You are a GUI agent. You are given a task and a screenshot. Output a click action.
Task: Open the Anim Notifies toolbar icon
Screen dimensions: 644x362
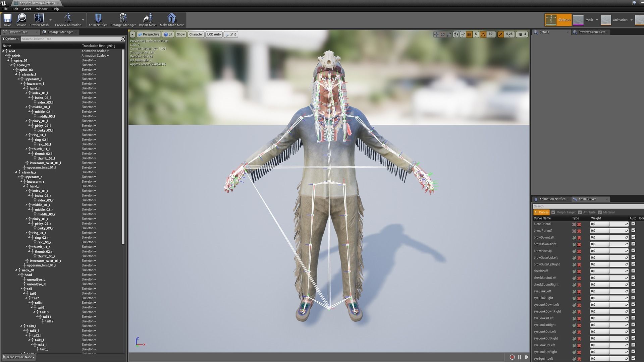point(98,20)
